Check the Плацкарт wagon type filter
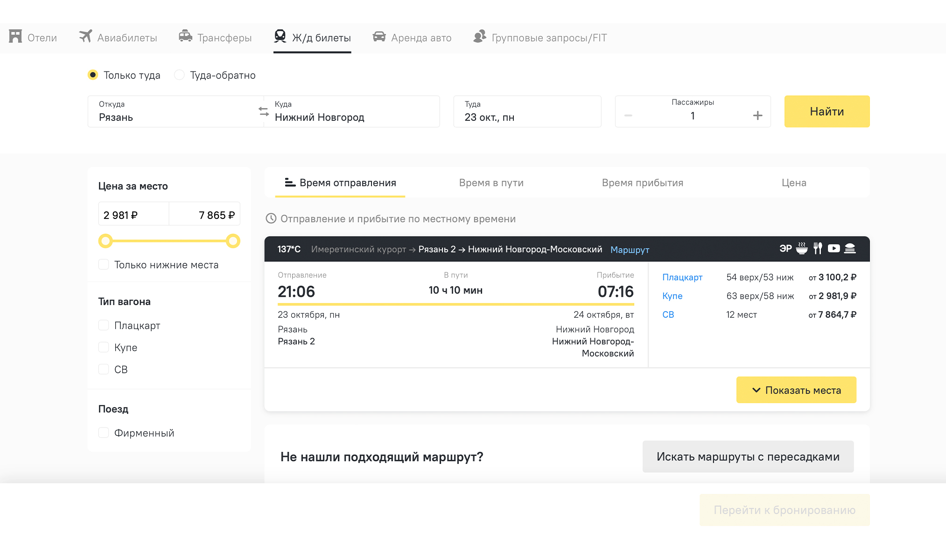This screenshot has width=946, height=560. [x=104, y=325]
